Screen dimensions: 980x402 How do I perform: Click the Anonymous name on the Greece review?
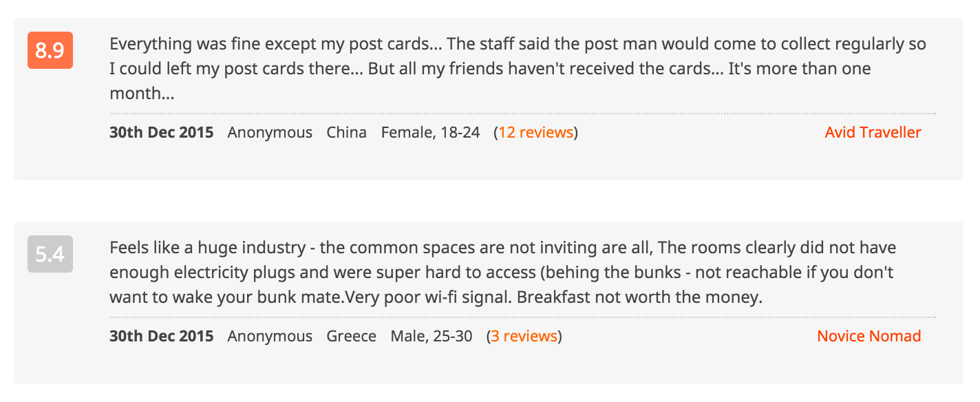pos(270,336)
